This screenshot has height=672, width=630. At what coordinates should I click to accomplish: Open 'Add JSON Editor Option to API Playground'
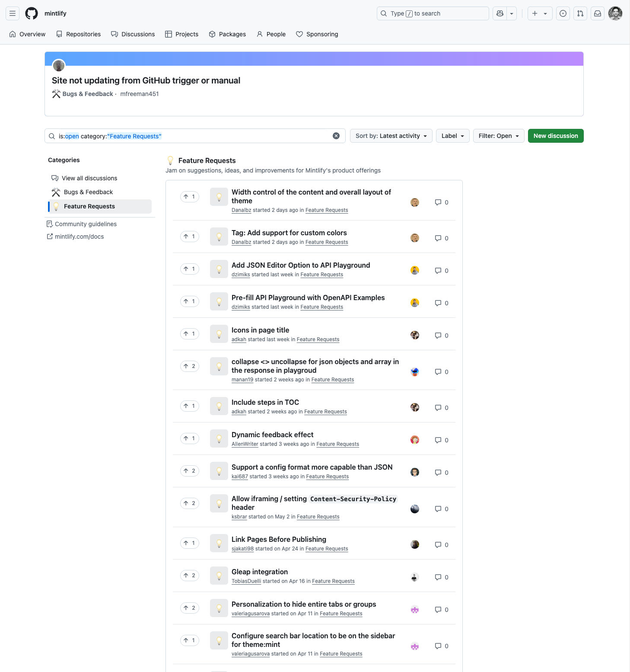point(301,265)
